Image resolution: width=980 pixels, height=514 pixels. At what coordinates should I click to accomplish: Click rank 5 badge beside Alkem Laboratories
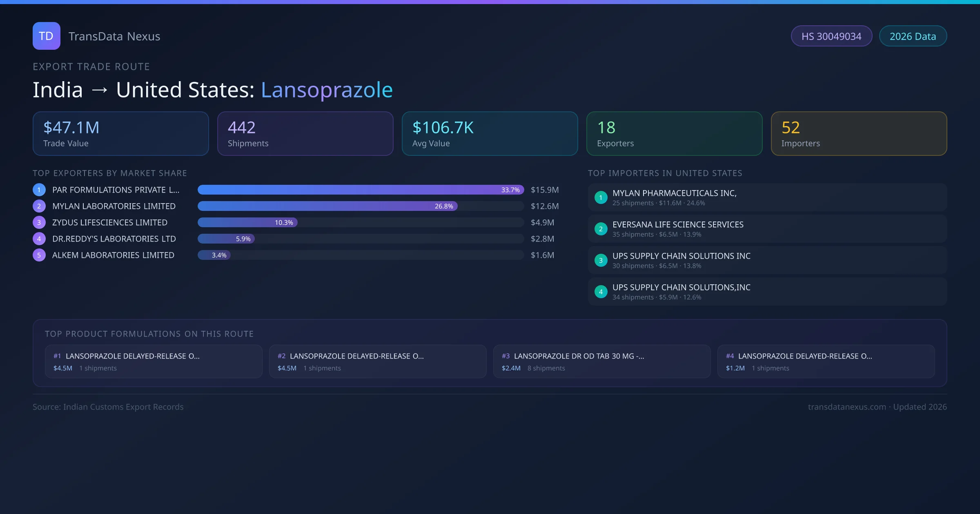pos(39,255)
